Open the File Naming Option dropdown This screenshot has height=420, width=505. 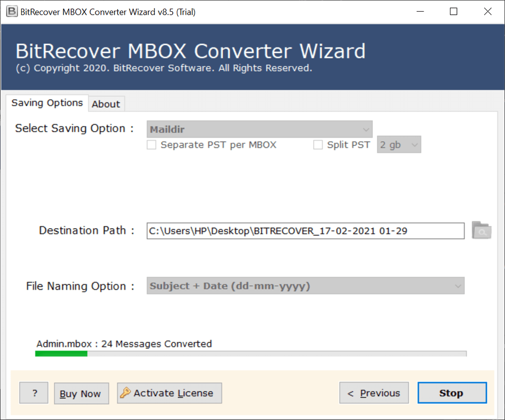[x=306, y=286]
